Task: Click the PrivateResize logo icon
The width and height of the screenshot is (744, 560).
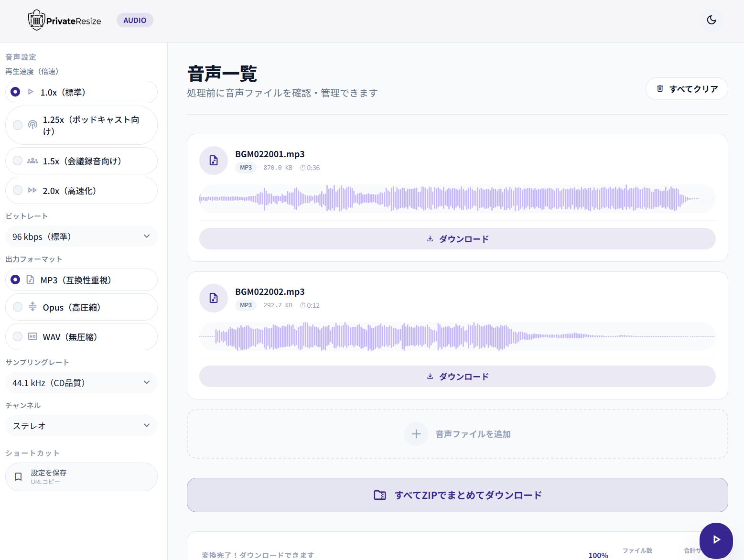Action: (x=35, y=20)
